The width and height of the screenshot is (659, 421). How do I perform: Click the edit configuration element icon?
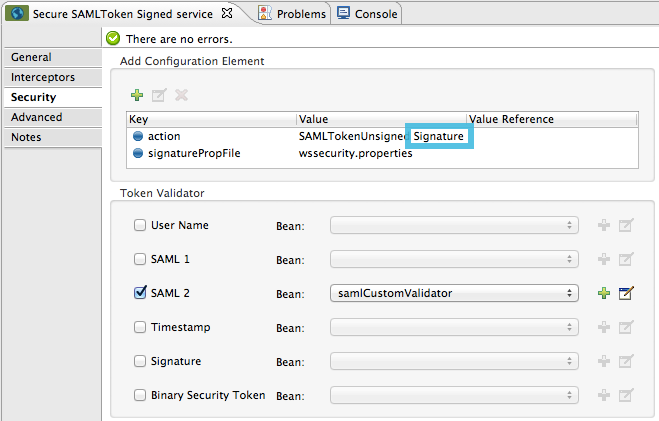pyautogui.click(x=159, y=95)
